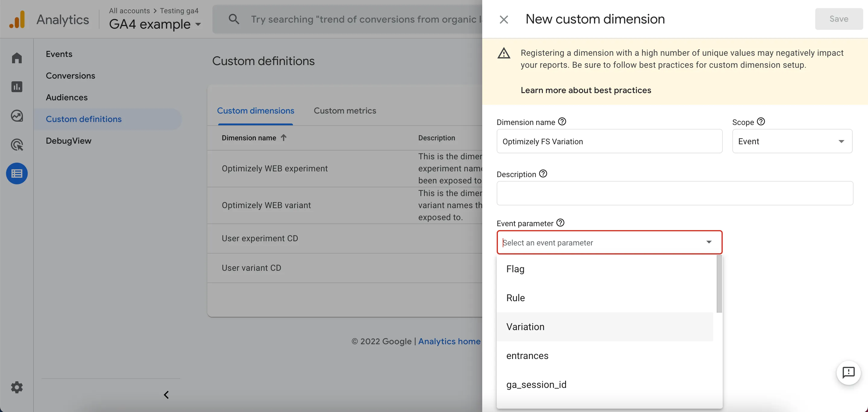Screen dimensions: 868x412
Task: Click the Save button
Action: point(839,19)
